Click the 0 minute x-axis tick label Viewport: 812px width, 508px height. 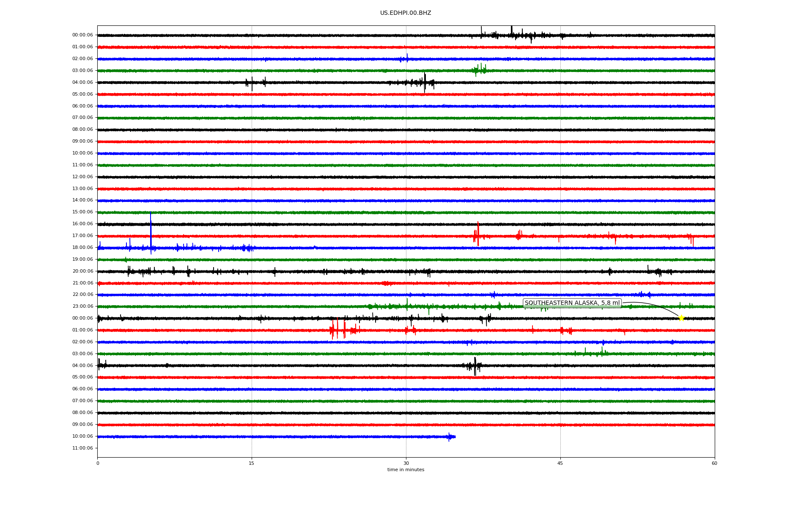(98, 463)
